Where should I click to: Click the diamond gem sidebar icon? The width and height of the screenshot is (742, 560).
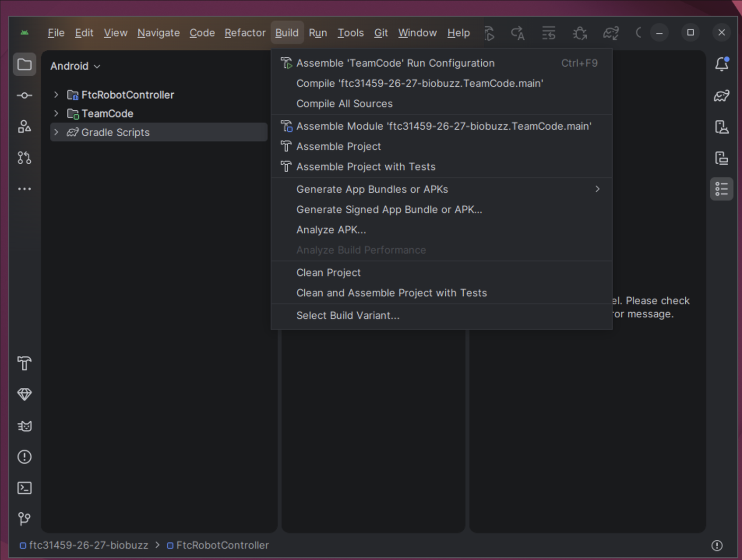click(x=24, y=394)
